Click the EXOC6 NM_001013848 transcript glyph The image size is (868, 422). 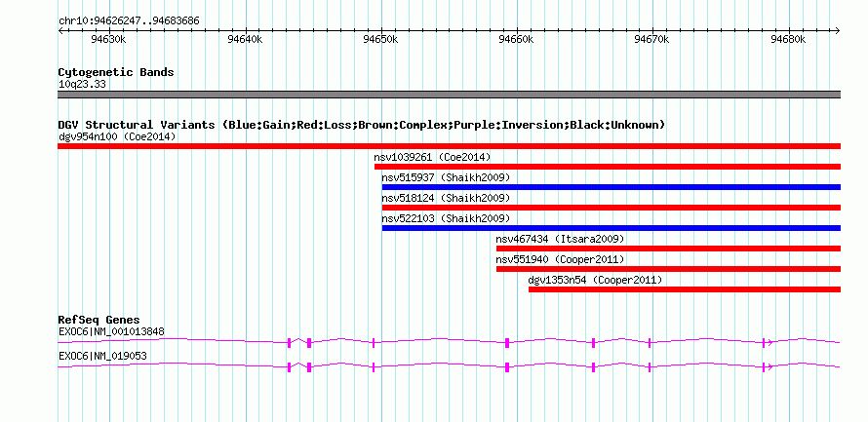449,342
